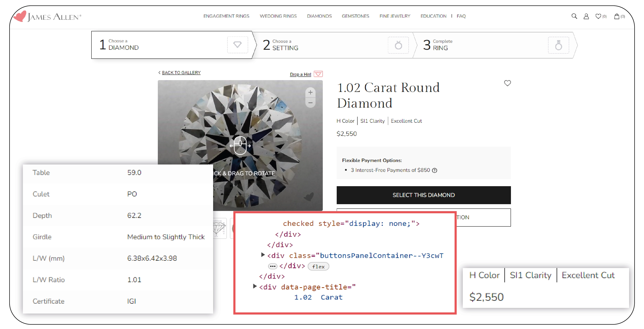Click the 3 Interest-Free Payments text
The image size is (644, 329).
(390, 170)
